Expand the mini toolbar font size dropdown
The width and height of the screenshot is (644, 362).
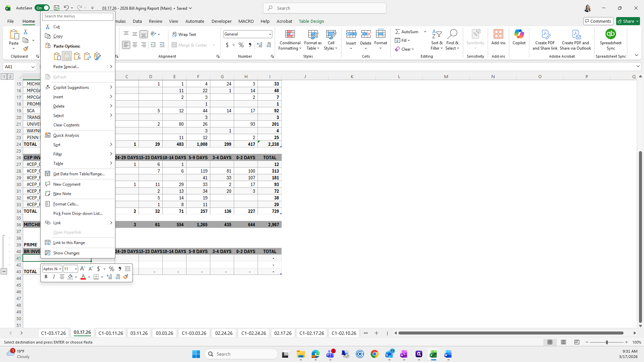[x=76, y=269]
